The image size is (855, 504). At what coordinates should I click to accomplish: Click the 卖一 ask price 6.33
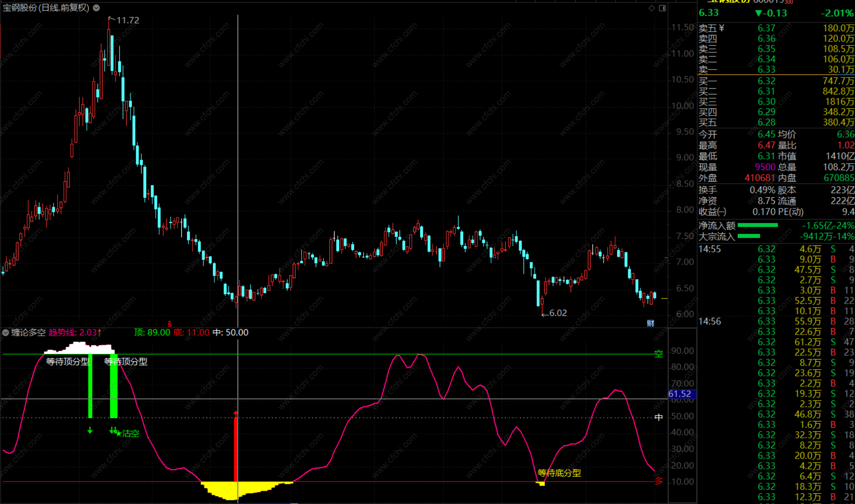point(766,70)
